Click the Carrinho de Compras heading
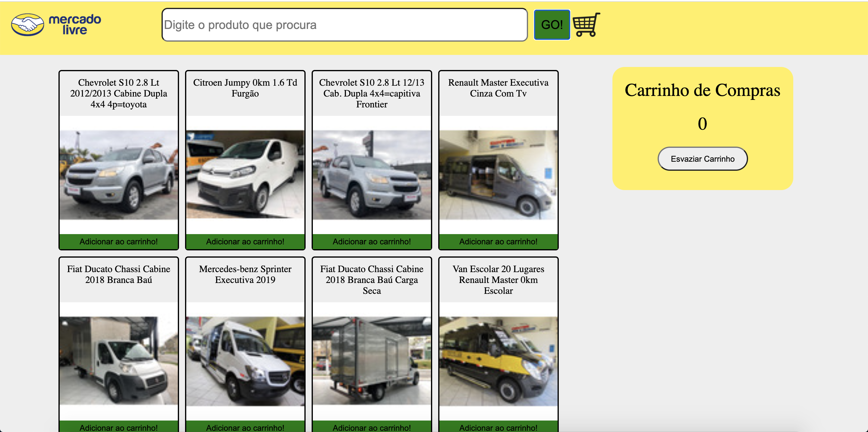The width and height of the screenshot is (868, 432). point(702,91)
